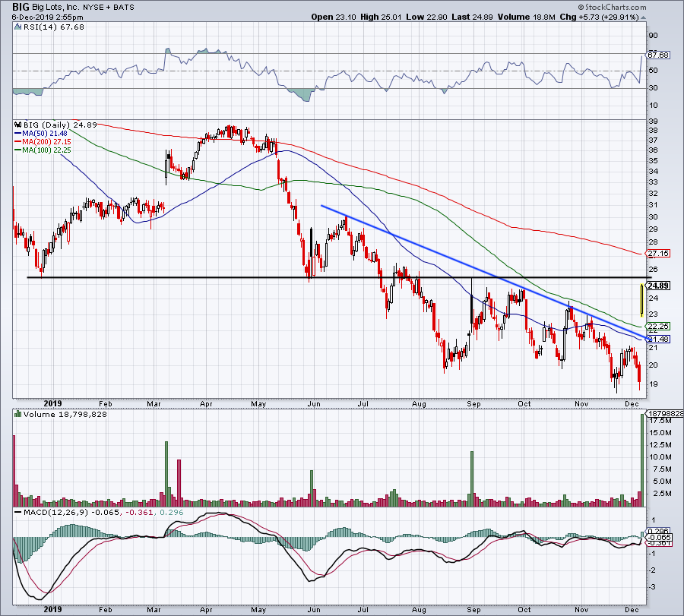Click the RSI(14) 67.68 legend text
This screenshot has width=684, height=616.
[53, 27]
